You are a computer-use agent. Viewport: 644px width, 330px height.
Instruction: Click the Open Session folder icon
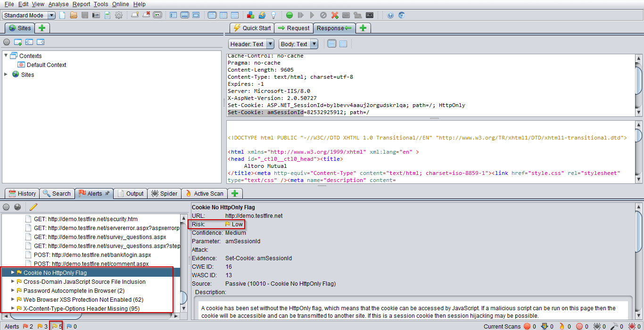[x=74, y=15]
